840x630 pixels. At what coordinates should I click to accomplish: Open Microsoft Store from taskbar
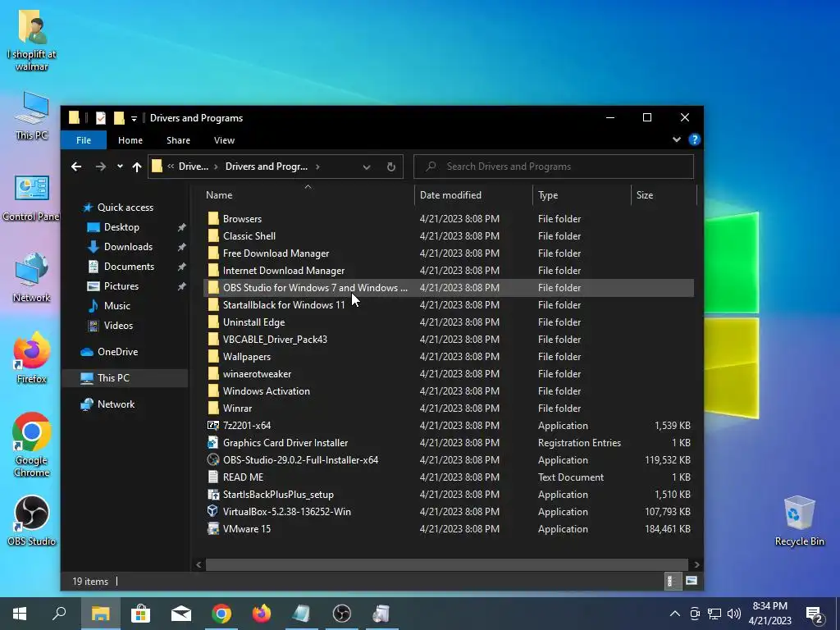(140, 614)
